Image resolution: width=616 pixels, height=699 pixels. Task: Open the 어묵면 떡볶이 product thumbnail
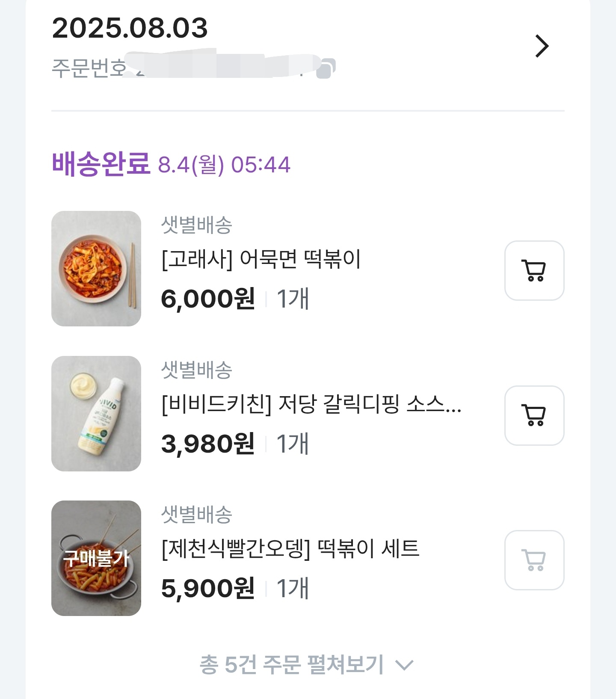click(x=96, y=269)
